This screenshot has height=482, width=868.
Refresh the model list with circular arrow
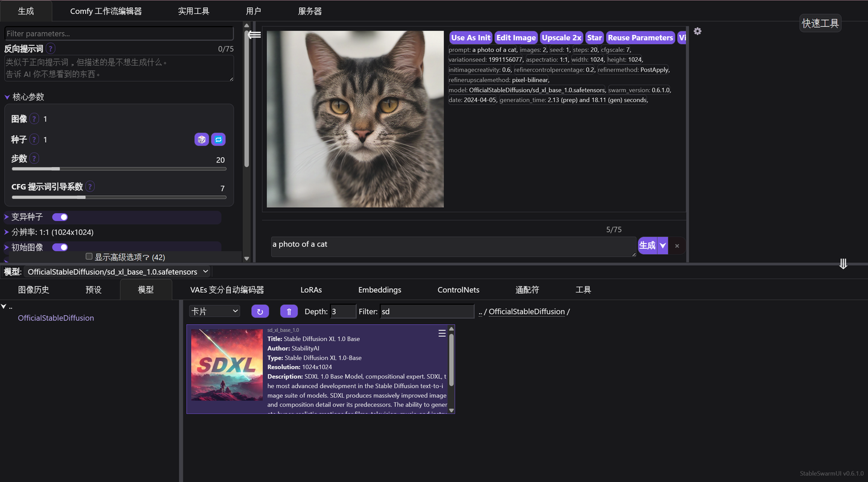pyautogui.click(x=260, y=311)
